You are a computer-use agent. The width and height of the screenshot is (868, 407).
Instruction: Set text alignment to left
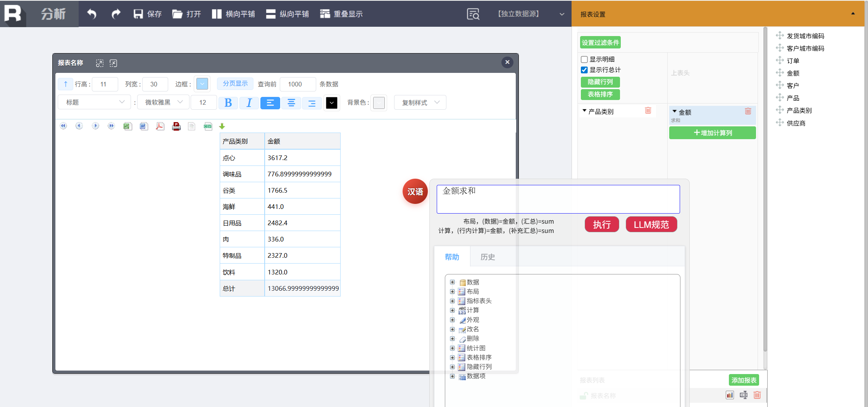tap(270, 103)
